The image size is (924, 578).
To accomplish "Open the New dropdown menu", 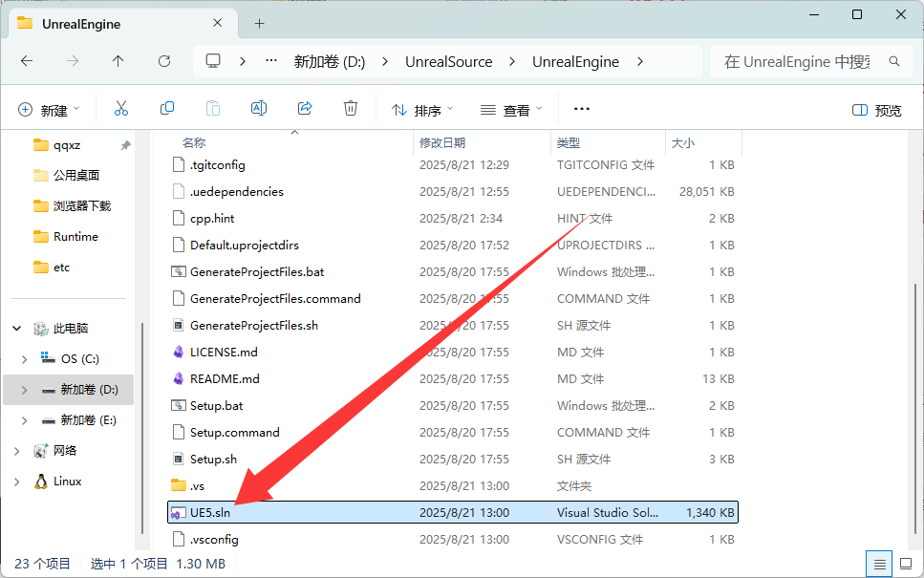I will (x=49, y=110).
